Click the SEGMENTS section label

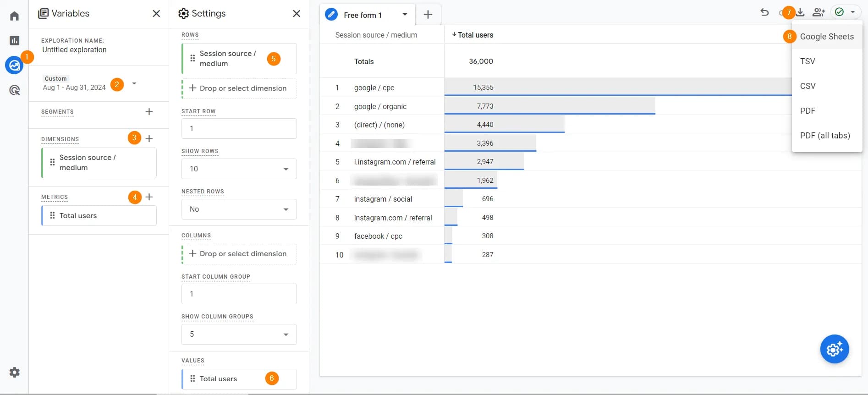57,112
